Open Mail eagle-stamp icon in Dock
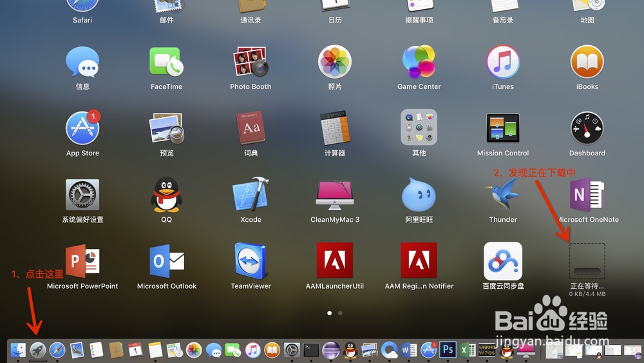Image resolution: width=644 pixels, height=363 pixels. (77, 350)
